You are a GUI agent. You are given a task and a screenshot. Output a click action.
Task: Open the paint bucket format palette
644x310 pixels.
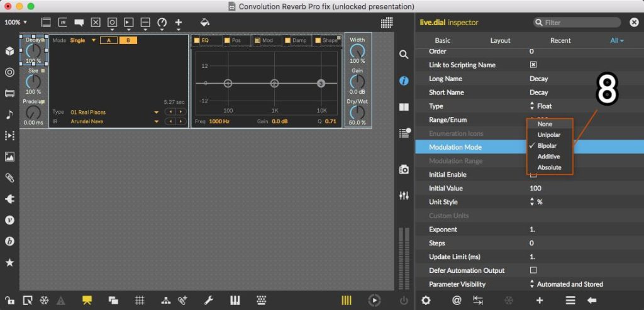204,22
